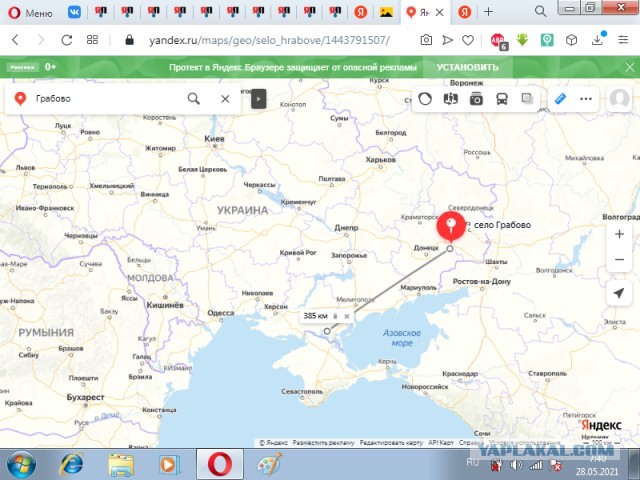Open the Windows Start menu
This screenshot has width=640, height=480.
coord(21,464)
